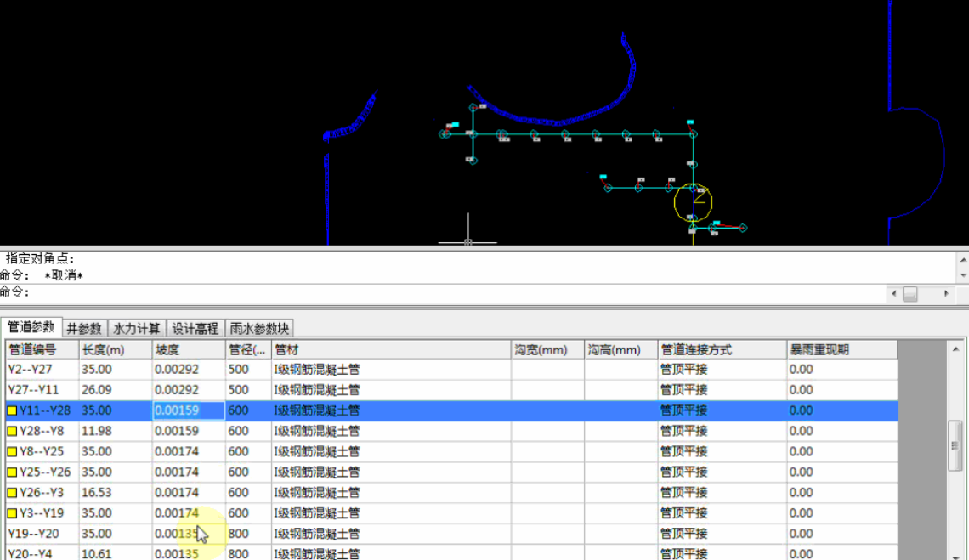The image size is (969, 560).
Task: Click the yellow circle manhole in the drawing
Action: 693,201
